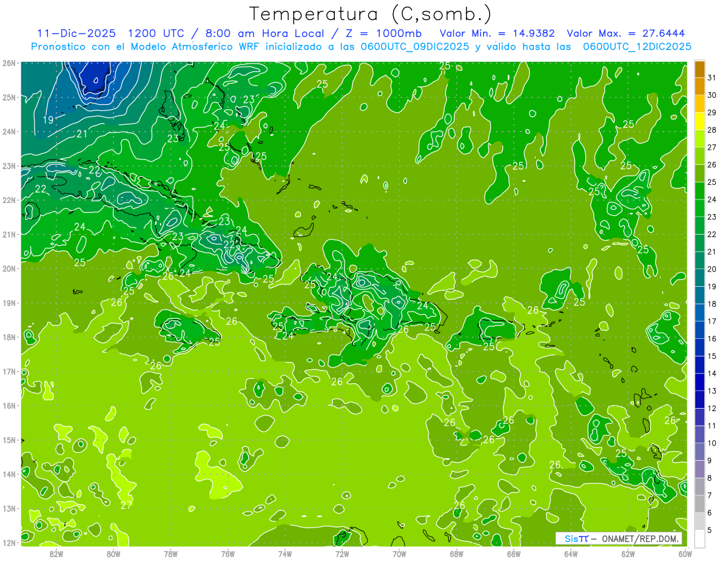Click the legend color band between 30 and 31
This screenshot has width=728, height=562.
tap(699, 87)
